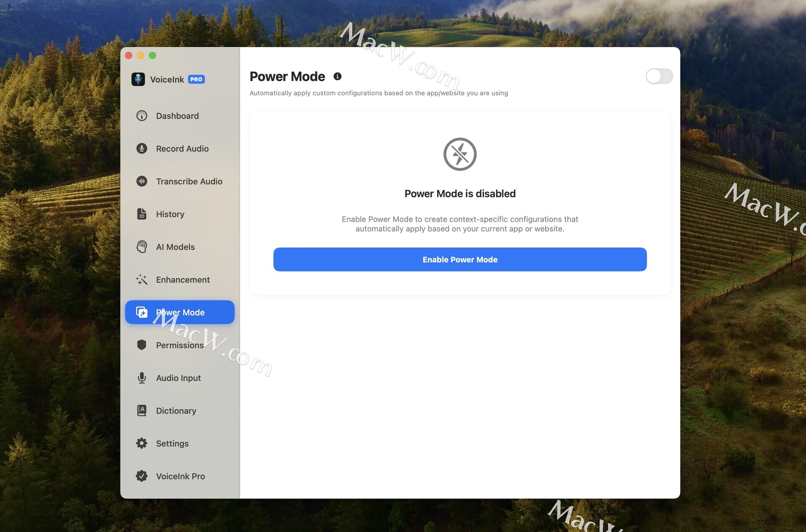This screenshot has height=532, width=806.
Task: Open the Dictionary section
Action: point(180,411)
